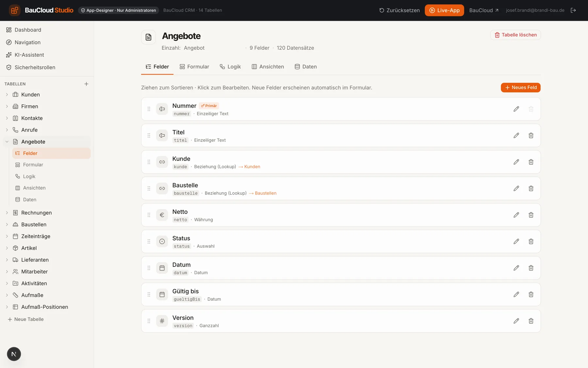588x368 pixels.
Task: Expand the Anrufe table tree
Action: 7,130
